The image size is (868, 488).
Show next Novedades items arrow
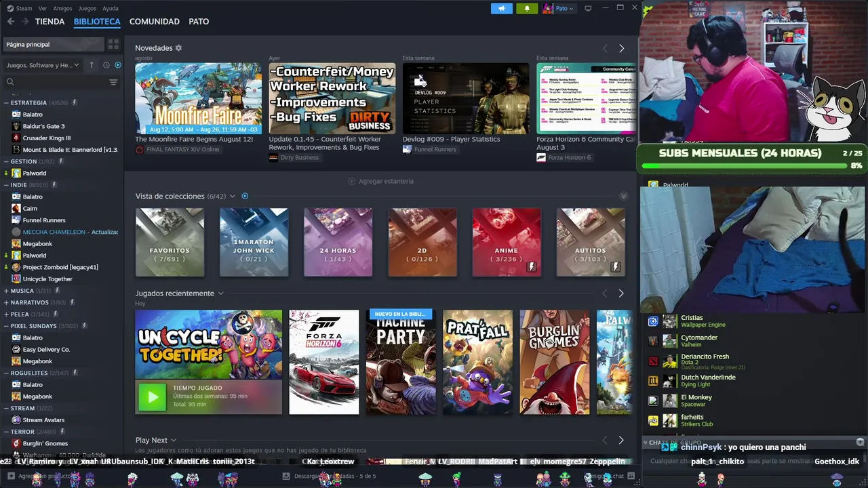pyautogui.click(x=621, y=48)
